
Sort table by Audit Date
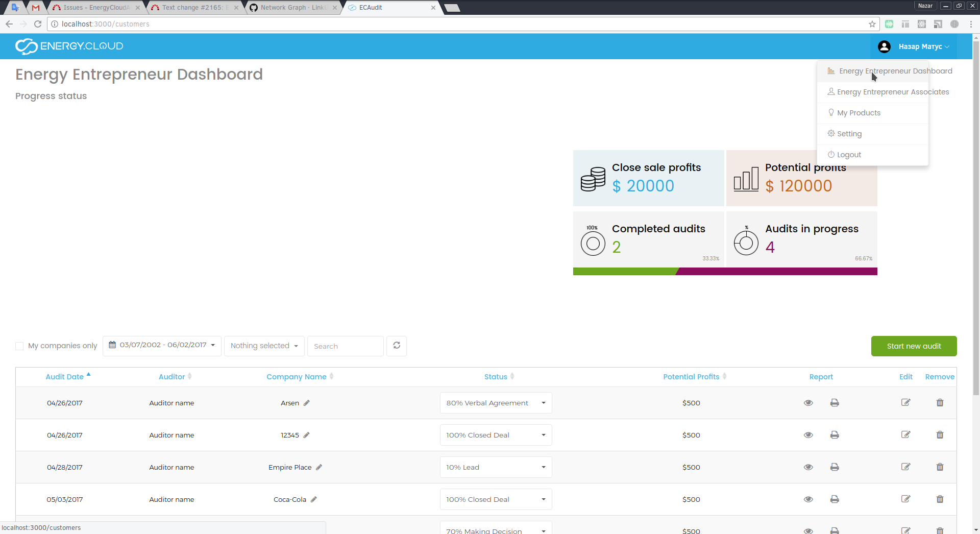click(x=68, y=377)
